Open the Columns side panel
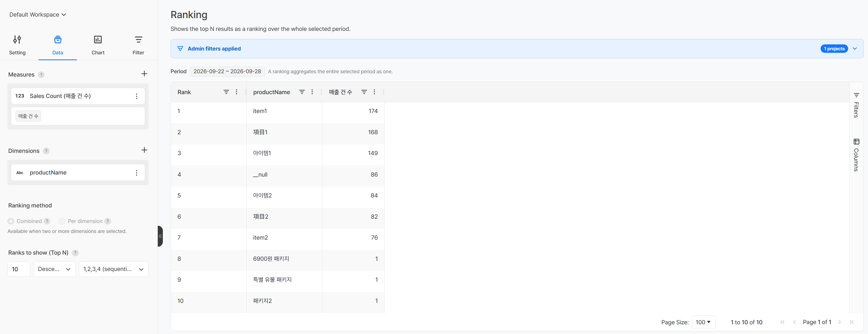The height and width of the screenshot is (334, 868). [x=856, y=155]
